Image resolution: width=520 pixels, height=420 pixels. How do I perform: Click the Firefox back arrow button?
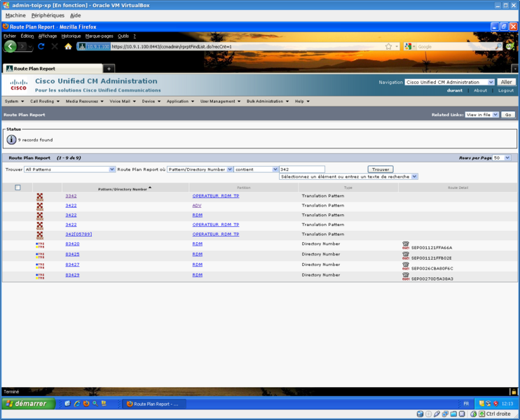pyautogui.click(x=11, y=46)
